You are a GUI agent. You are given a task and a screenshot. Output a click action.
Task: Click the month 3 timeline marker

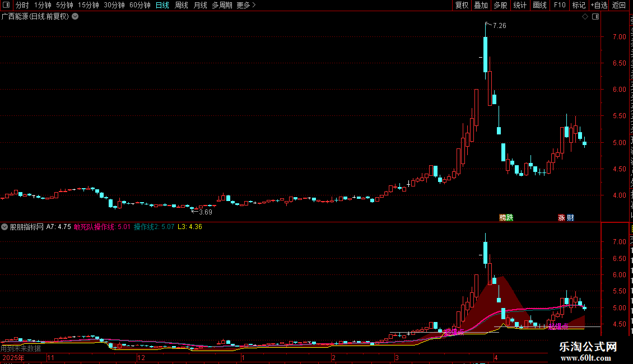(x=397, y=357)
